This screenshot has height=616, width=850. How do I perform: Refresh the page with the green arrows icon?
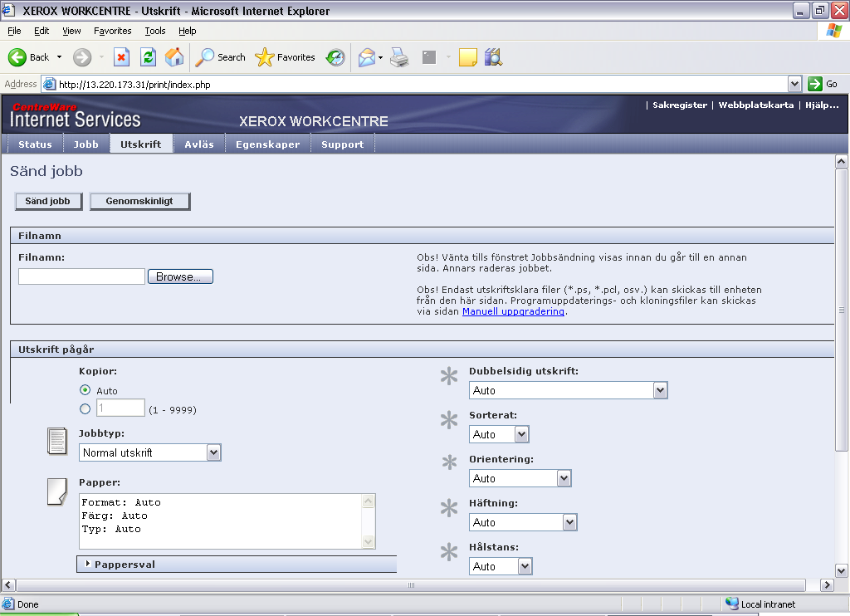148,57
